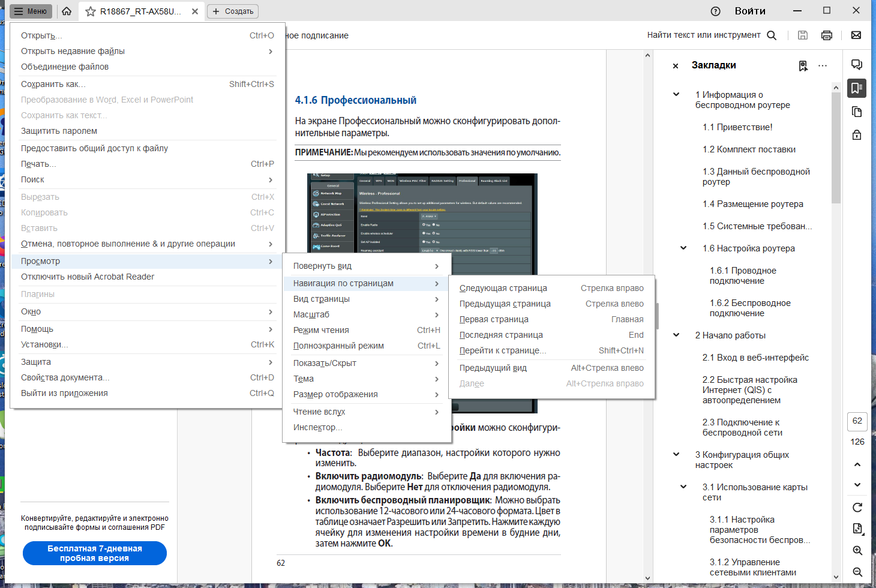Image resolution: width=876 pixels, height=588 pixels.
Task: Close the Закладки panel
Action: click(676, 66)
